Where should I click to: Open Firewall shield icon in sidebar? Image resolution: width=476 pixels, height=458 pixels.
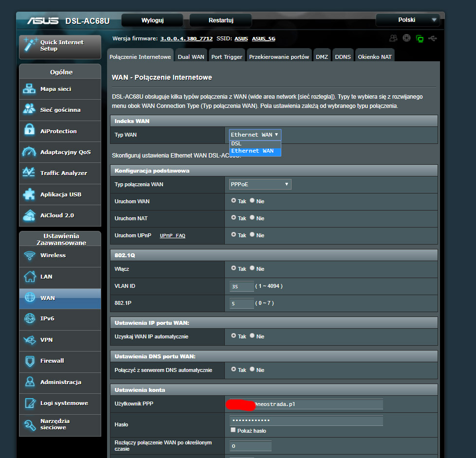30,361
